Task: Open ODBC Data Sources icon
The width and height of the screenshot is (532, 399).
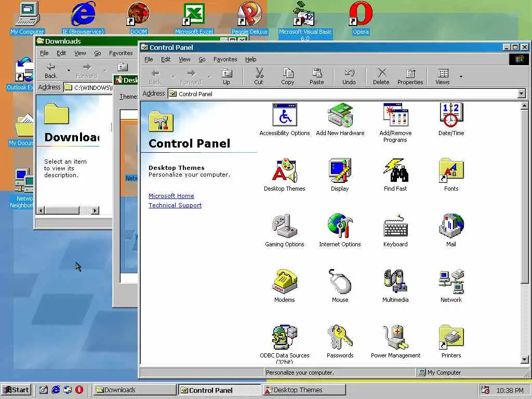Action: pos(284,344)
